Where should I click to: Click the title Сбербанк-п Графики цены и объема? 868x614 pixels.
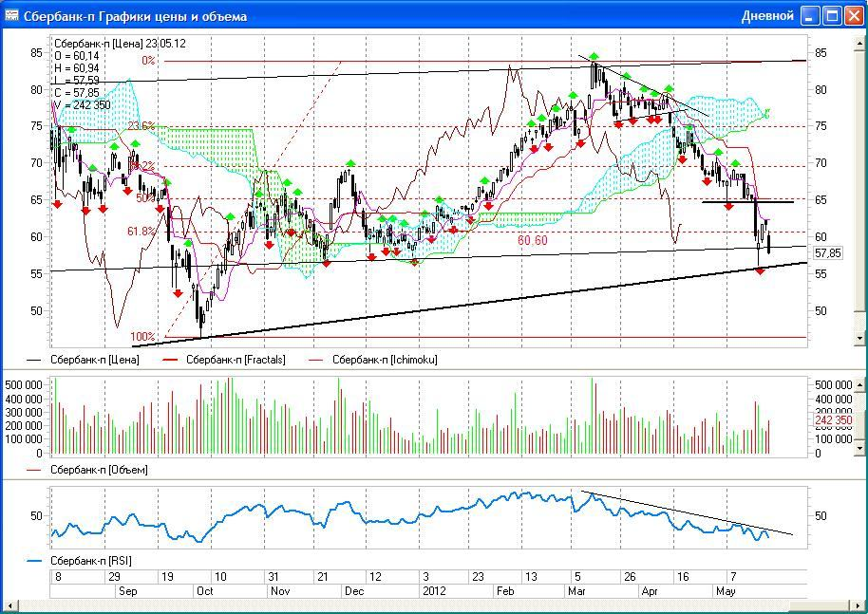pos(135,16)
